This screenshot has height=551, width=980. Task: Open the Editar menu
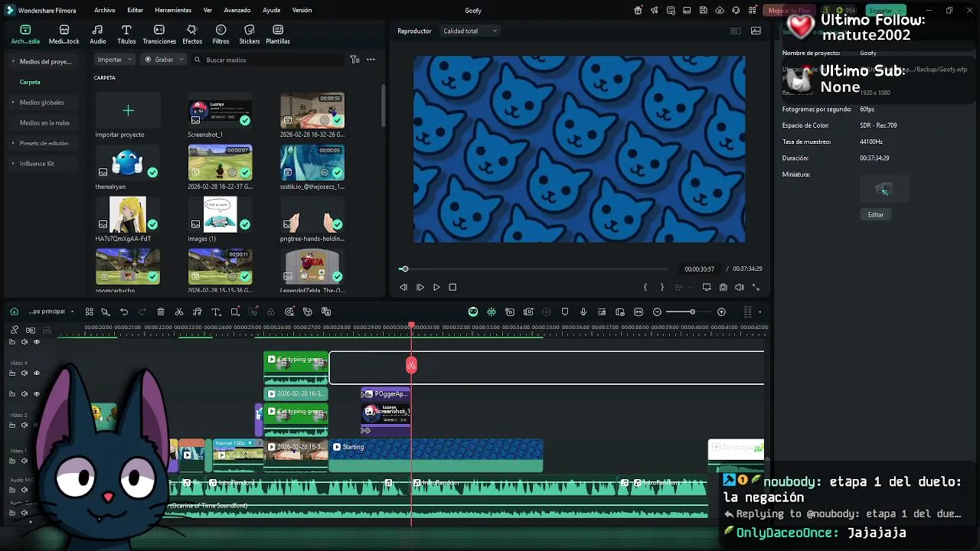pos(136,10)
